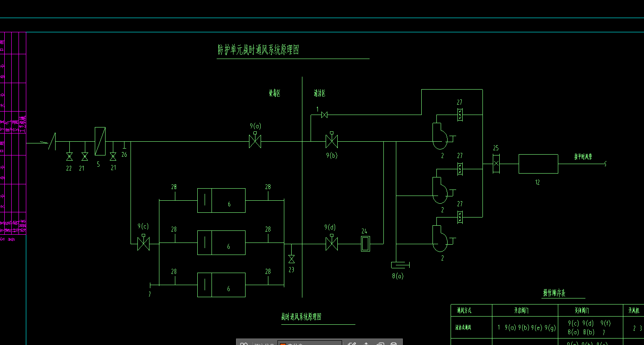
Task: Click the drawing title 防护单元战时通风系统原理图
Action: (258, 50)
